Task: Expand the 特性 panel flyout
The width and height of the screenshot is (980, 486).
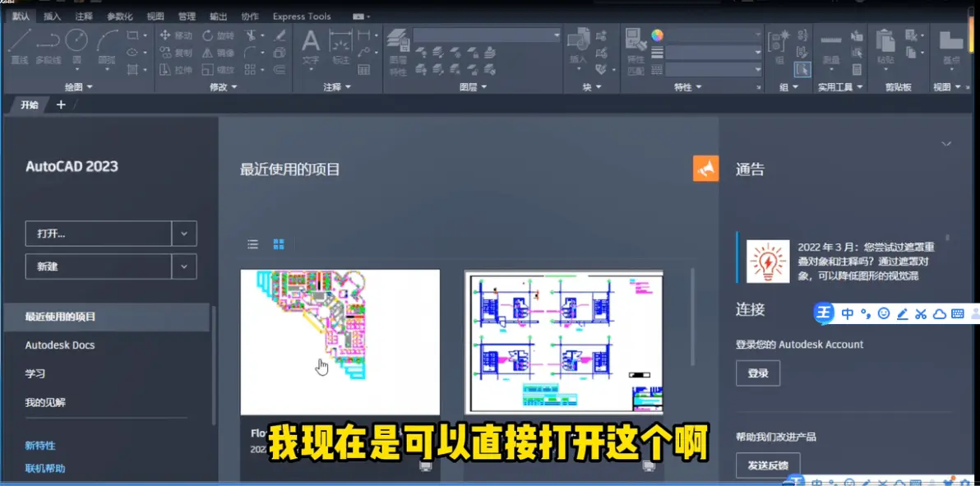Action: 686,87
